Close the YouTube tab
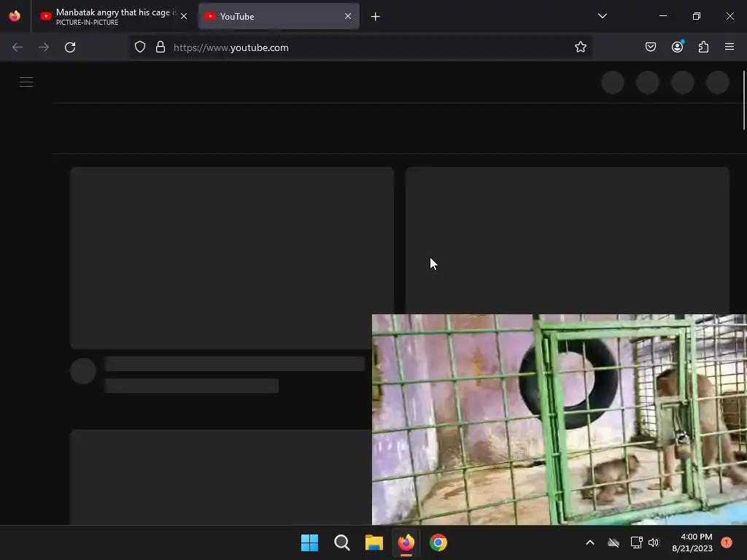This screenshot has width=747, height=560. [x=348, y=16]
